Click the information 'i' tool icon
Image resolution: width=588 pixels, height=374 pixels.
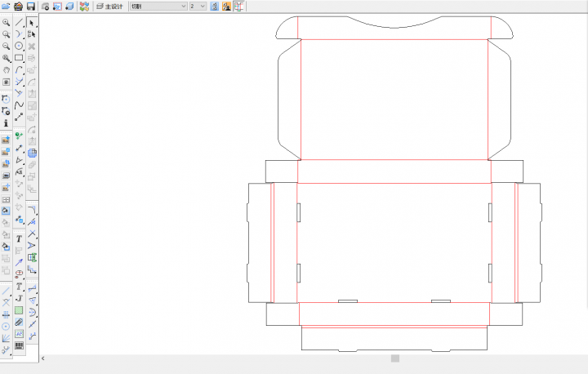[x=6, y=122]
